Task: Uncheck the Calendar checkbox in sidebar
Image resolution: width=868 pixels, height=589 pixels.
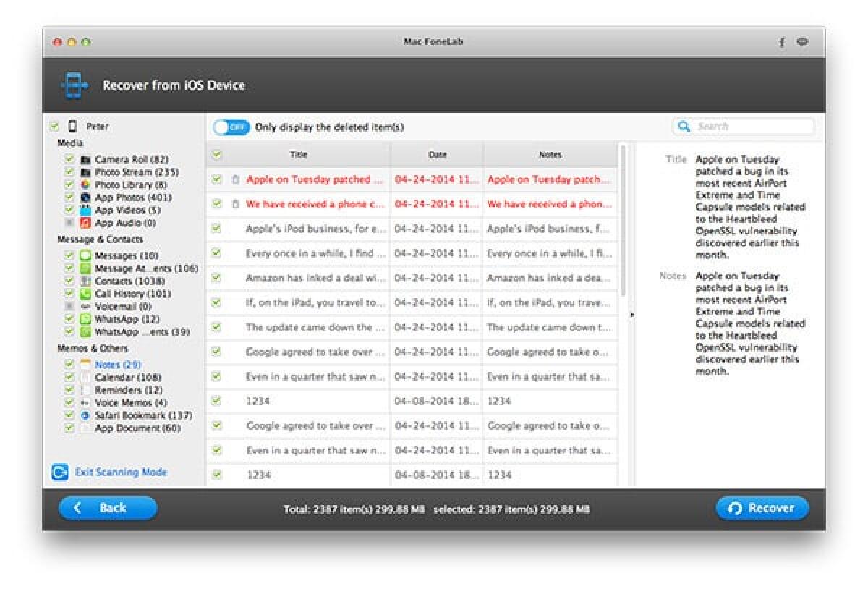Action: click(x=69, y=377)
